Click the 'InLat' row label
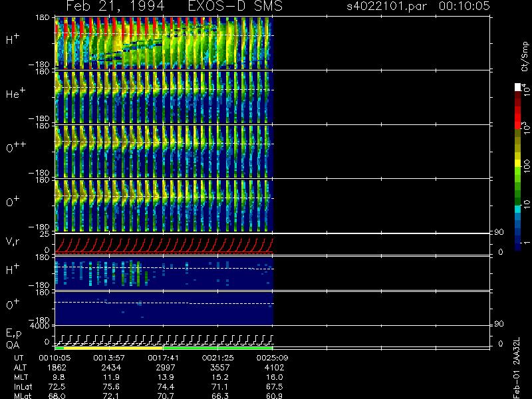This screenshot has width=532, height=399. point(23,386)
